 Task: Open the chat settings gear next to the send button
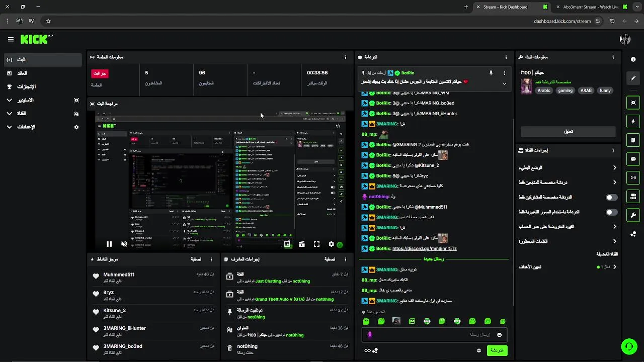pyautogui.click(x=479, y=350)
